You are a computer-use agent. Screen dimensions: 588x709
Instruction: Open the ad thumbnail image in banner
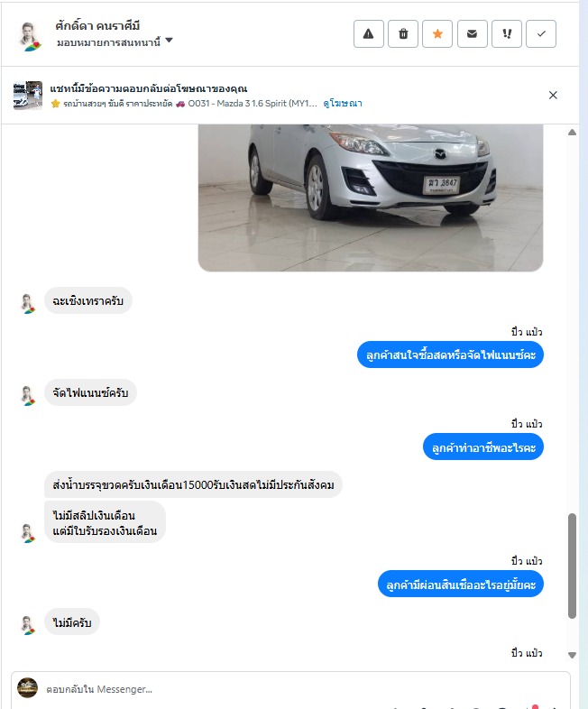click(28, 96)
